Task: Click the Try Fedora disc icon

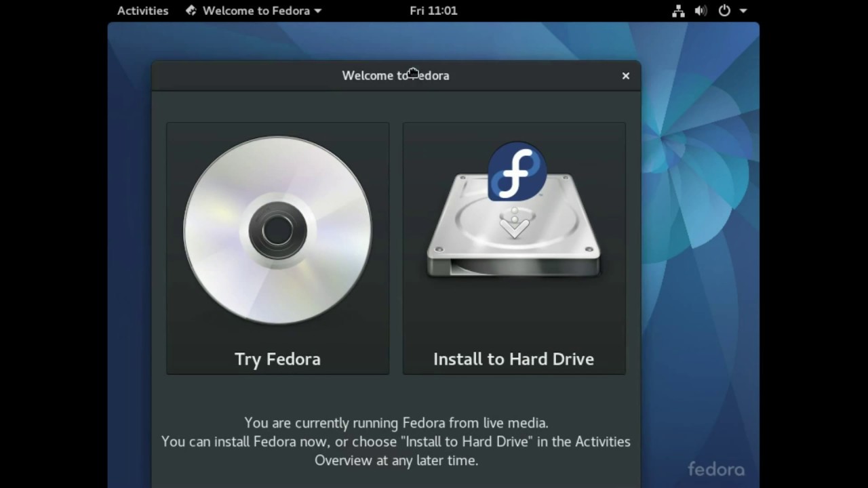Action: [277, 230]
